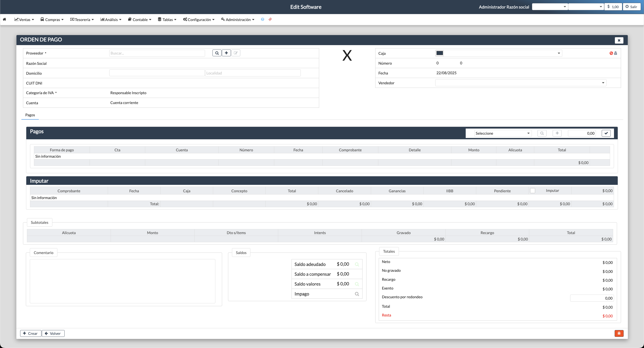Confirm the payment with the checkmark icon
This screenshot has height=348, width=644.
point(606,133)
